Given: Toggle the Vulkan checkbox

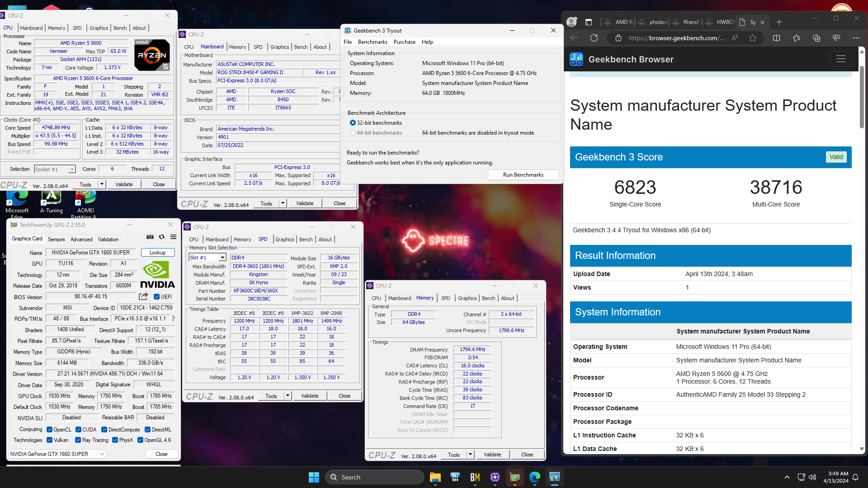Looking at the screenshot, I should (x=49, y=440).
